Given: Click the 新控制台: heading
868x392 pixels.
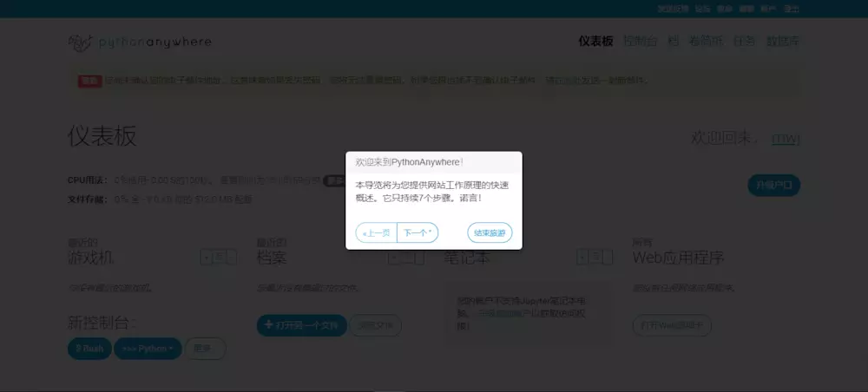Looking at the screenshot, I should point(102,323).
